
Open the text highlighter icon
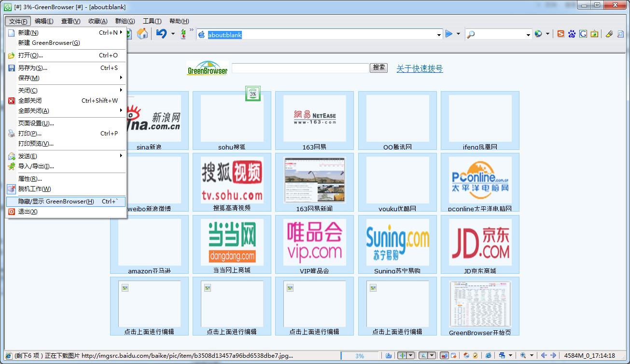coord(609,34)
